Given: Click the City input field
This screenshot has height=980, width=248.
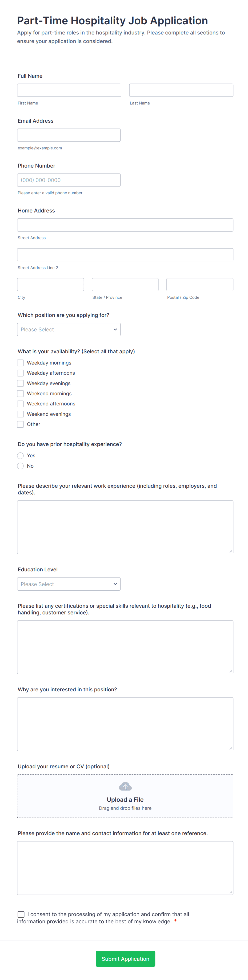Looking at the screenshot, I should pos(50,284).
